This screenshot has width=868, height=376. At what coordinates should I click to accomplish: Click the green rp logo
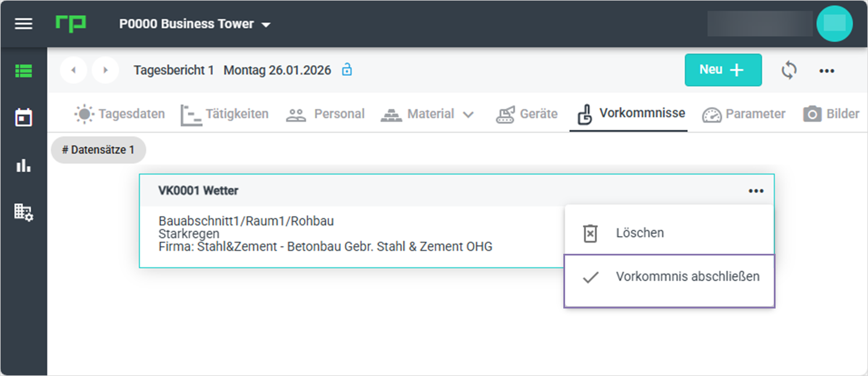71,24
